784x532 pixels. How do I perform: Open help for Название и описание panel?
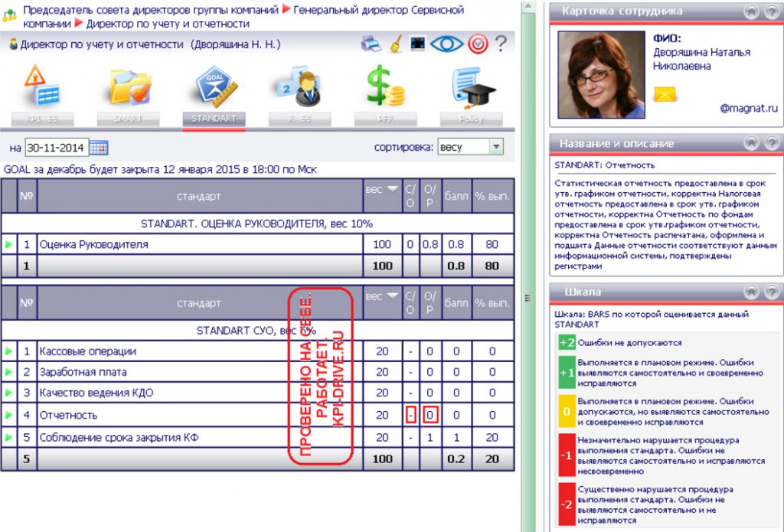pyautogui.click(x=772, y=143)
